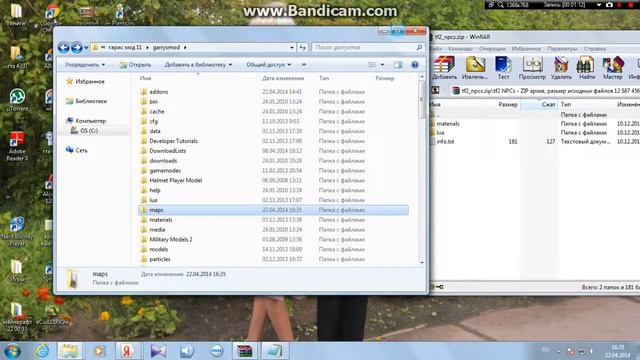Toggle the preview pane button

click(398, 65)
